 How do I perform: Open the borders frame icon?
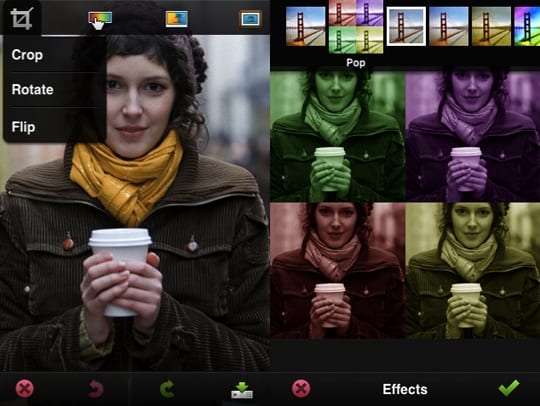(250, 19)
